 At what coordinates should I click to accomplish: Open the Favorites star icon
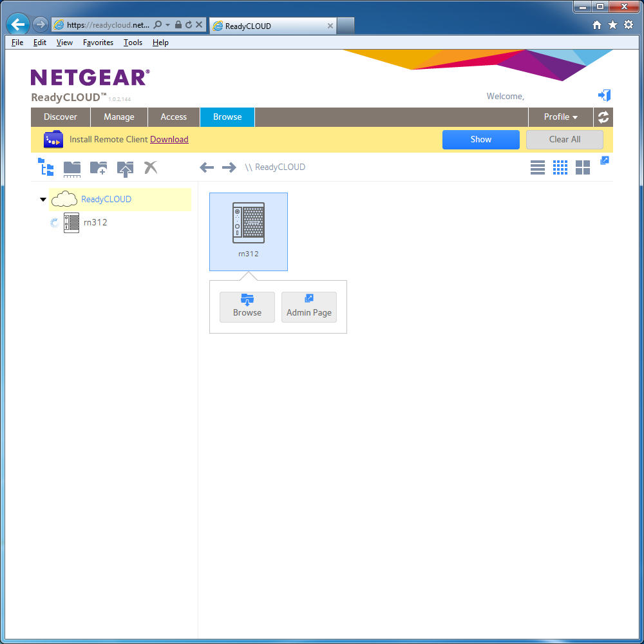click(613, 25)
